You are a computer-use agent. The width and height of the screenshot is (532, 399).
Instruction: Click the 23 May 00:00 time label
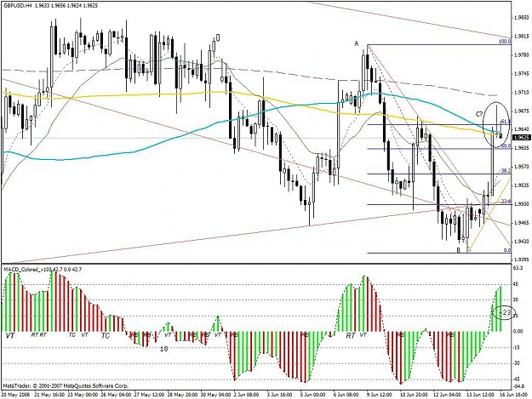(x=83, y=395)
